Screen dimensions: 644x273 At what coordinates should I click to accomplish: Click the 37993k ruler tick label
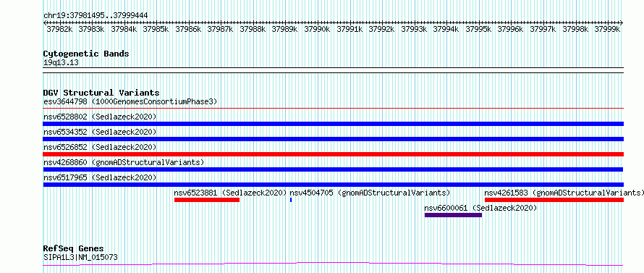pos(415,29)
